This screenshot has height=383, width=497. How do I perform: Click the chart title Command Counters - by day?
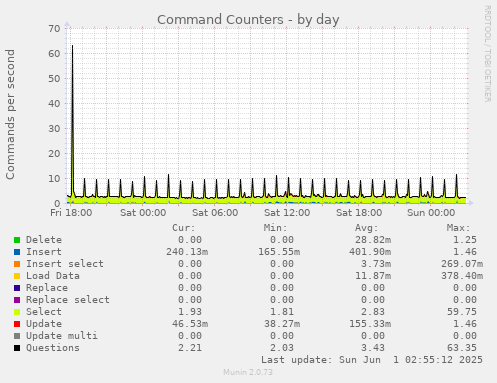pyautogui.click(x=248, y=20)
